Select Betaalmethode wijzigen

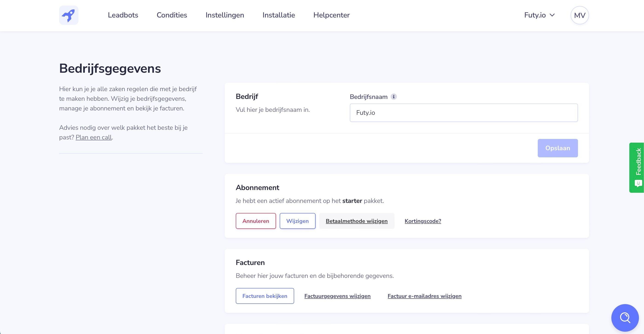357,221
